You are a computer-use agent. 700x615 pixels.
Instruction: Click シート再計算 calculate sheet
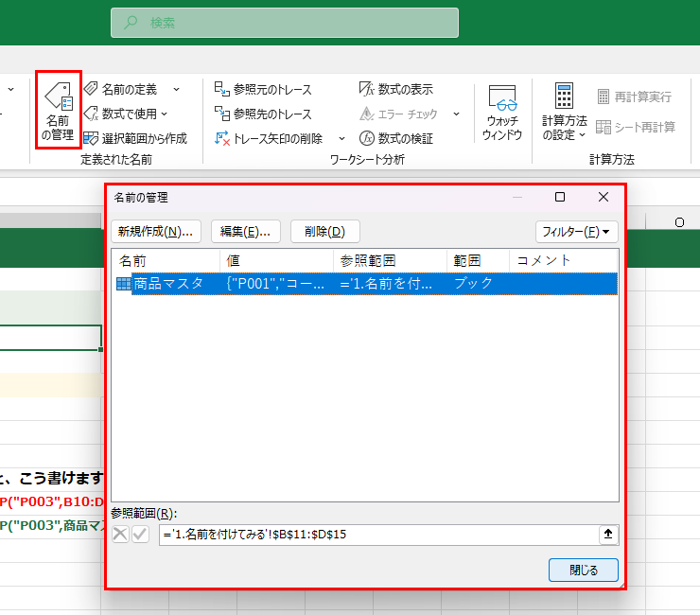point(636,128)
